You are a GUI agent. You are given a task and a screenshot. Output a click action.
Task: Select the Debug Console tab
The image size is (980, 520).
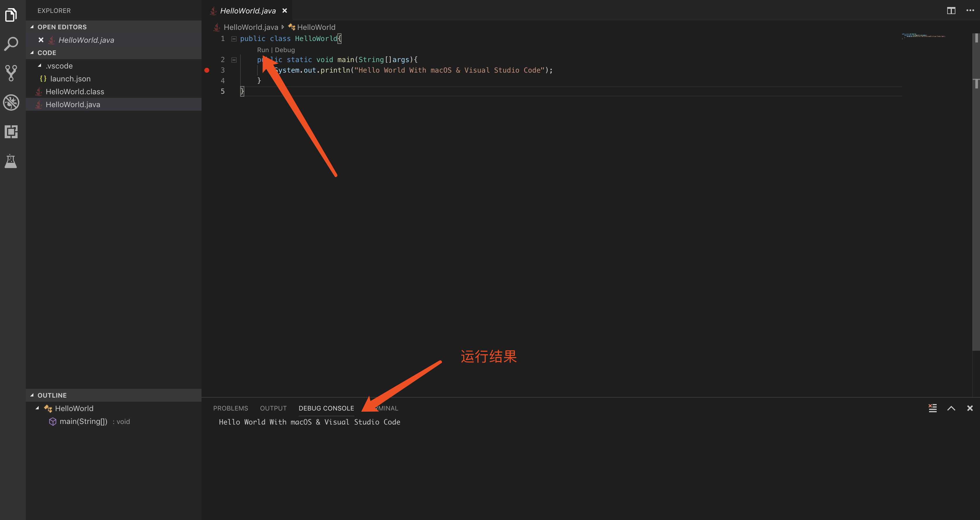pos(326,408)
